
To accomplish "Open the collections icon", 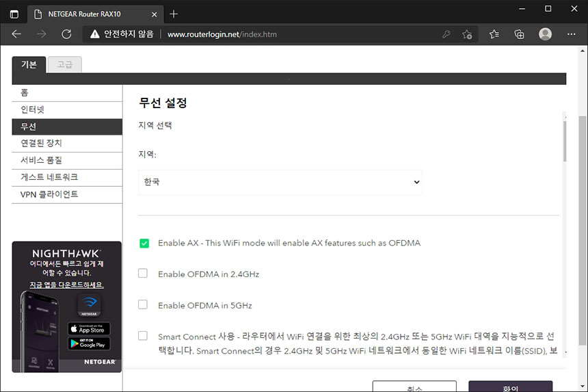I will (x=519, y=34).
